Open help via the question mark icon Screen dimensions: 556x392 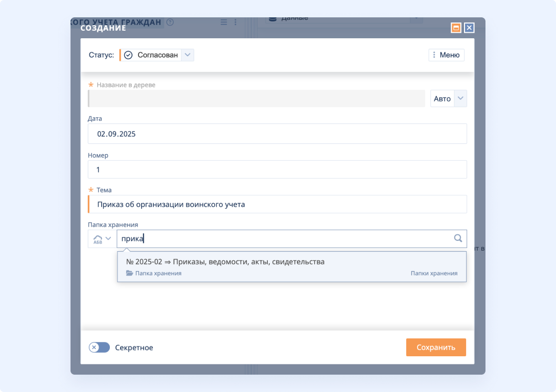170,22
